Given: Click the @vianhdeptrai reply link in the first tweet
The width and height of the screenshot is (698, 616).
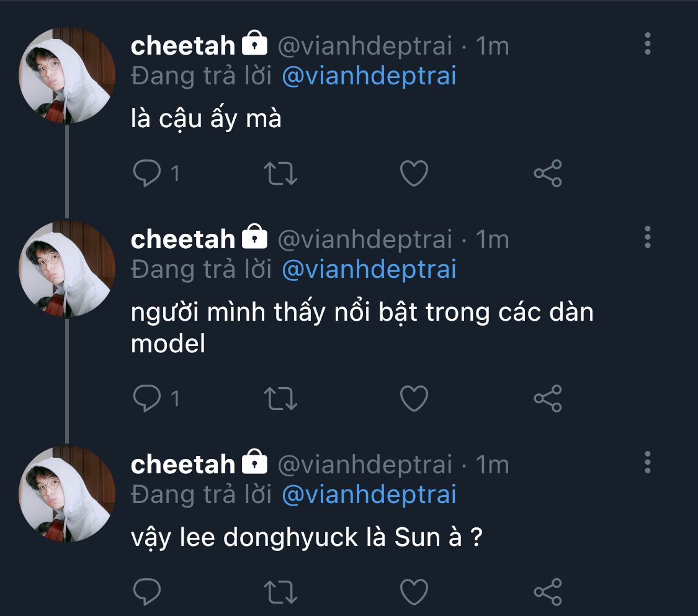Looking at the screenshot, I should (x=369, y=76).
